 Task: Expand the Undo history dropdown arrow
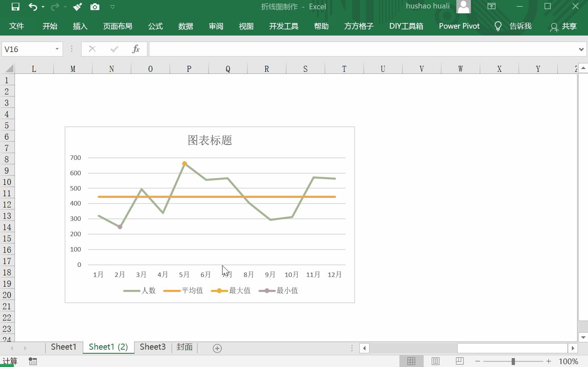[42, 6]
